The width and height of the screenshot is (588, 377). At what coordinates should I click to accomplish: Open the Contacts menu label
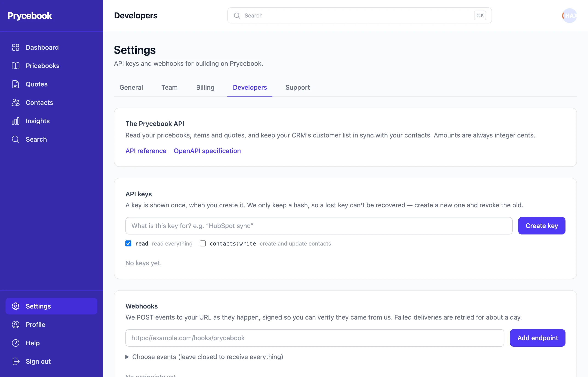[x=39, y=102]
